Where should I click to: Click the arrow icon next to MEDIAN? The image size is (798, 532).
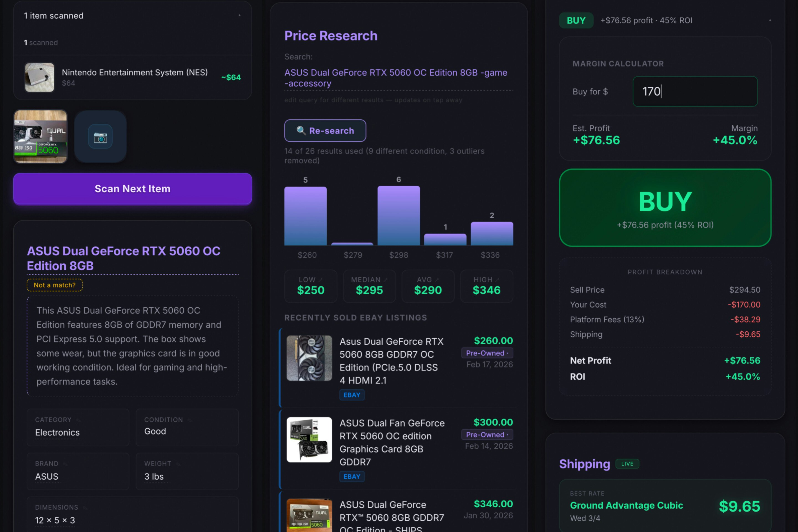pyautogui.click(x=386, y=280)
